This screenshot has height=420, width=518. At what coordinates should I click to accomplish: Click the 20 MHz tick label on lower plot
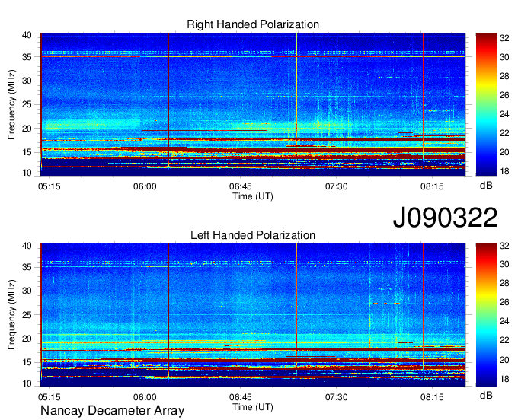point(27,339)
